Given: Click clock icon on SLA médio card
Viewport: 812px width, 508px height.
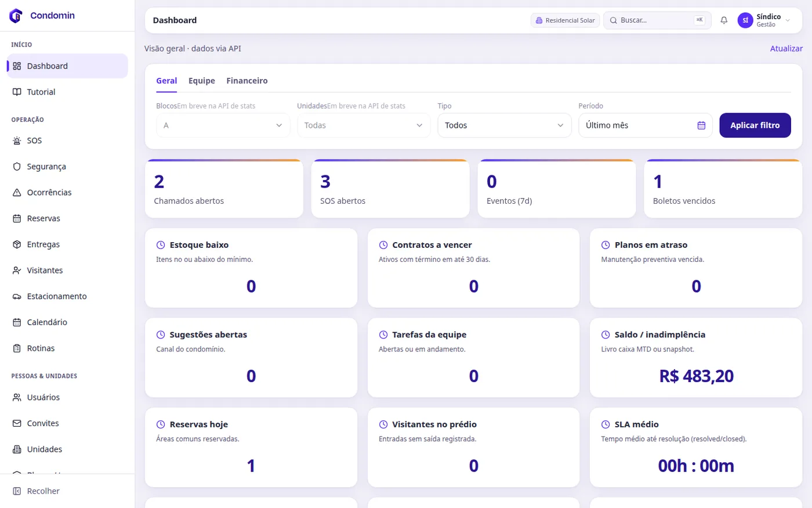Looking at the screenshot, I should pyautogui.click(x=606, y=424).
